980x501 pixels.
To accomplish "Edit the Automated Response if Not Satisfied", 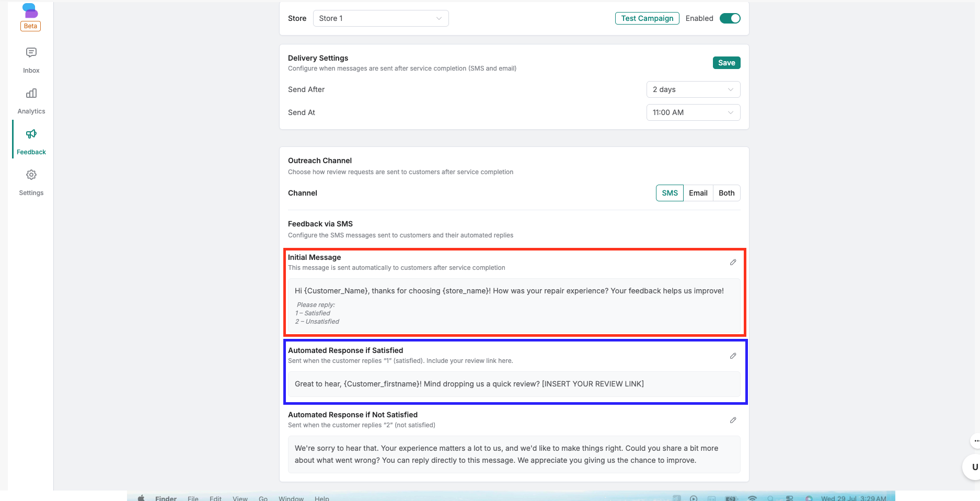I will pos(733,420).
